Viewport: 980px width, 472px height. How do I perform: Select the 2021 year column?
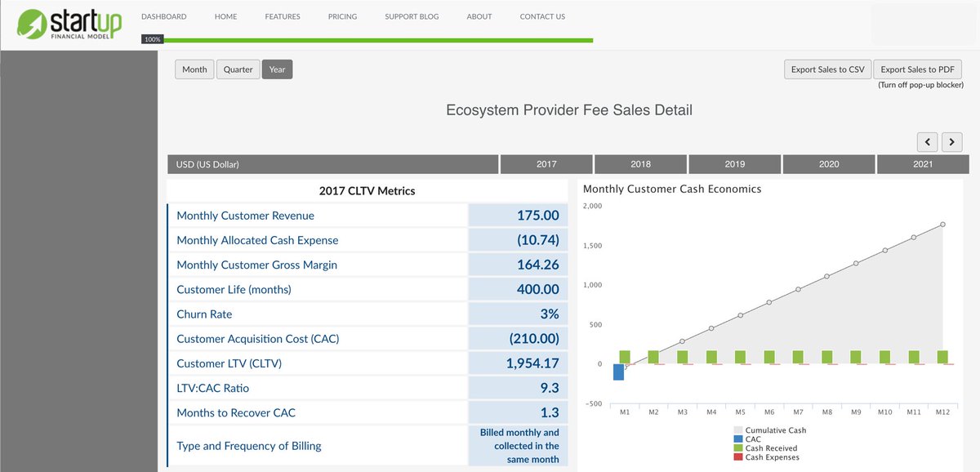(923, 164)
